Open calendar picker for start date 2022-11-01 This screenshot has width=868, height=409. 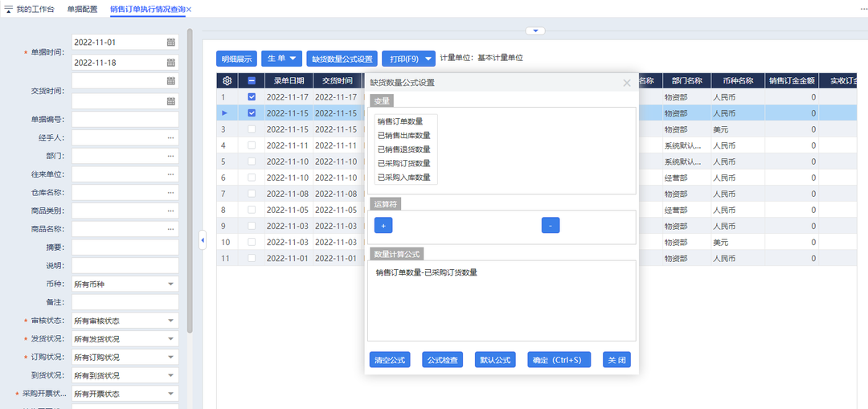[x=170, y=43]
